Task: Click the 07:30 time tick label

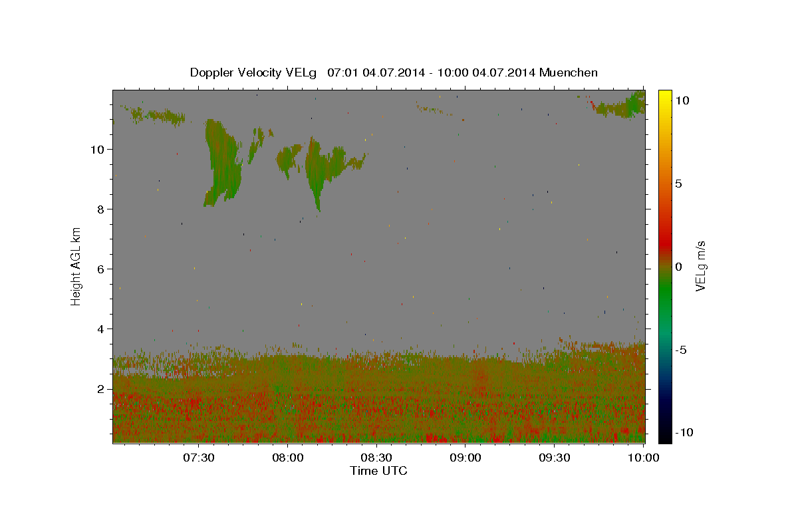Action: [x=199, y=458]
